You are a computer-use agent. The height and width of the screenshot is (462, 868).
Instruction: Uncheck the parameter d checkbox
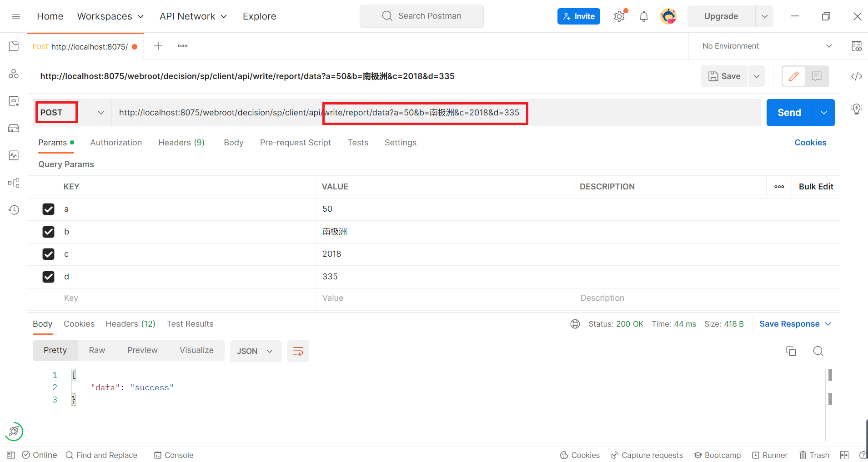(x=48, y=277)
